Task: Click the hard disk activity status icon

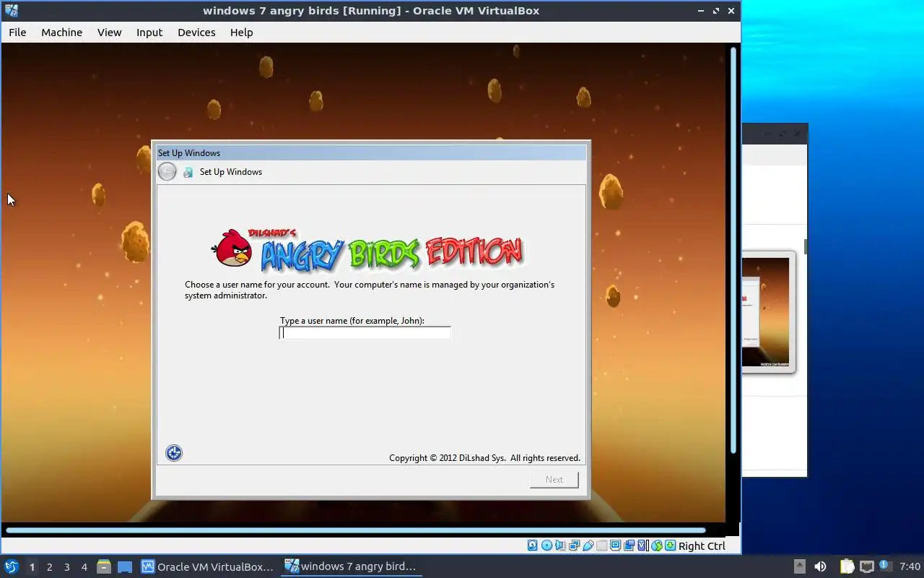Action: [x=533, y=545]
